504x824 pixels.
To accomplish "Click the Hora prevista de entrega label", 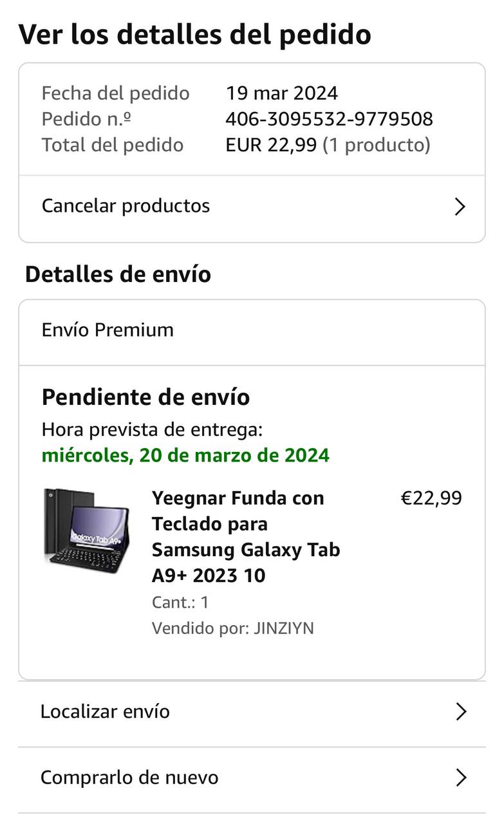I will (x=152, y=430).
